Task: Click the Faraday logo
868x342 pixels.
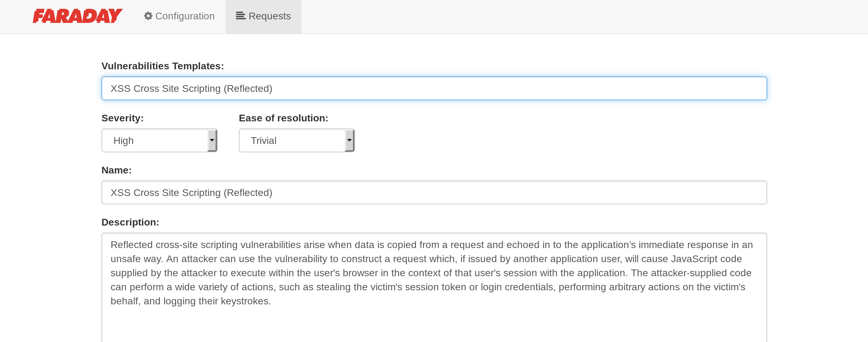Action: [77, 16]
